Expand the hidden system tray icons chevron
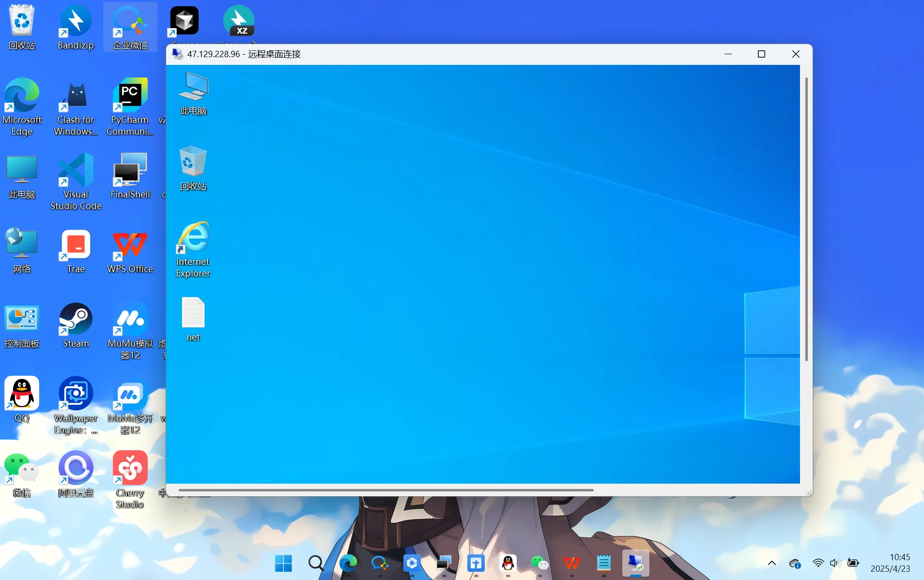This screenshot has width=924, height=580. coord(772,563)
